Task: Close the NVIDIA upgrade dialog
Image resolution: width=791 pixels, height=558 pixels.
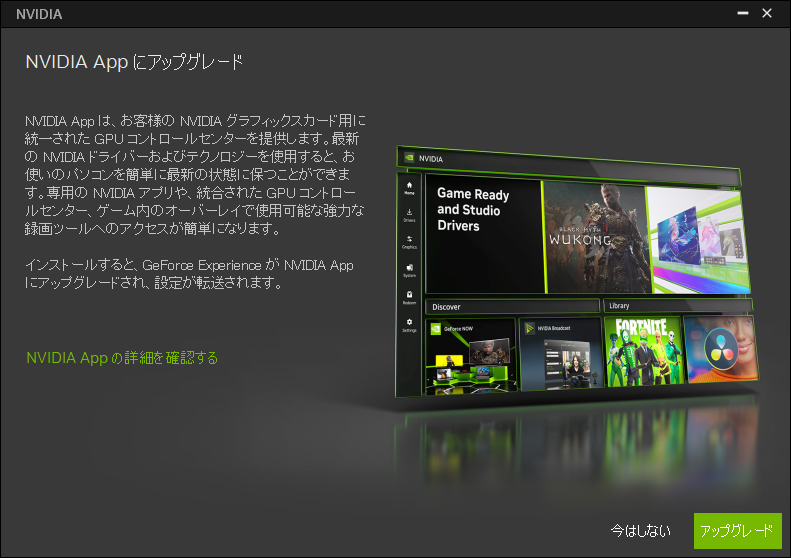Action: click(767, 13)
